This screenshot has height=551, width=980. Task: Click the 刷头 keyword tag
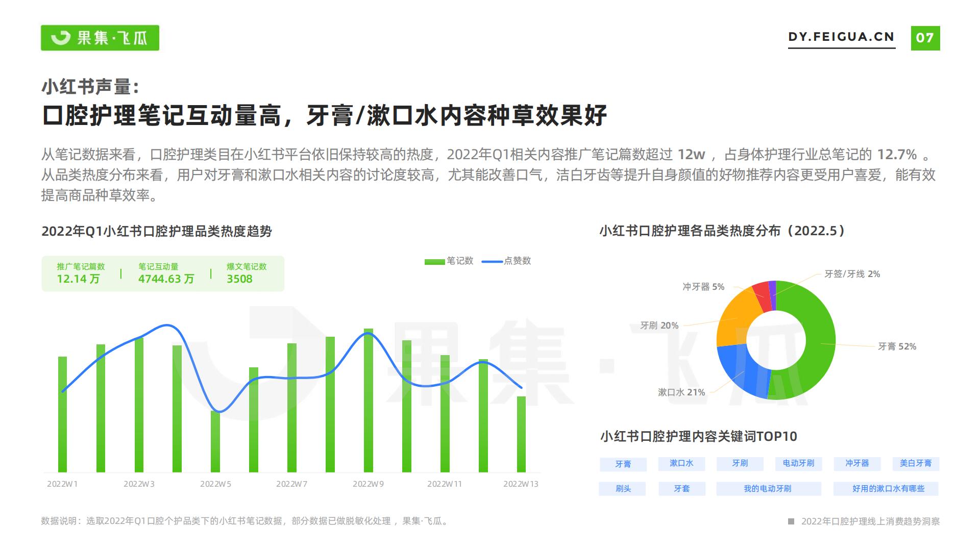pyautogui.click(x=623, y=489)
